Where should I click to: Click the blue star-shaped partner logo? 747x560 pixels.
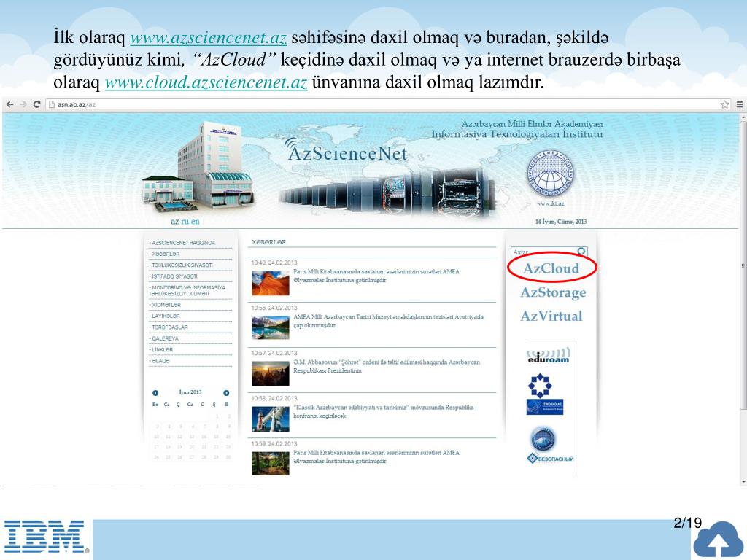tap(540, 386)
